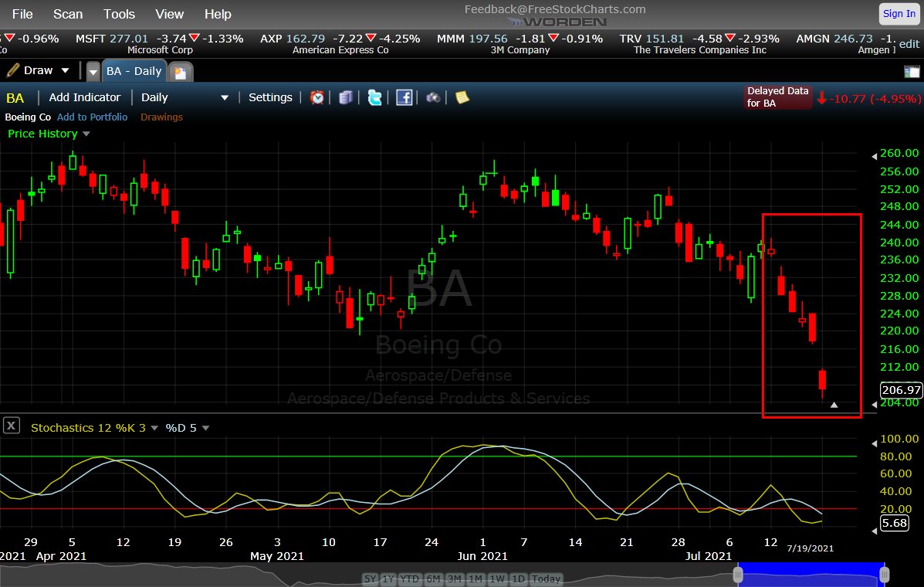Click the new chart tab icon
The image size is (924, 587).
coord(181,73)
